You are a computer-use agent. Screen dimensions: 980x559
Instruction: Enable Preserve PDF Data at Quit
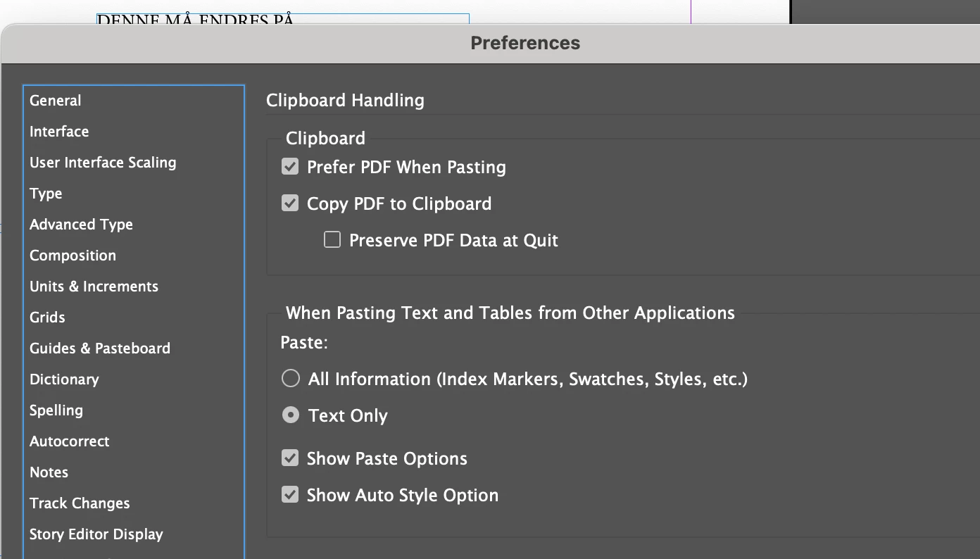coord(332,240)
